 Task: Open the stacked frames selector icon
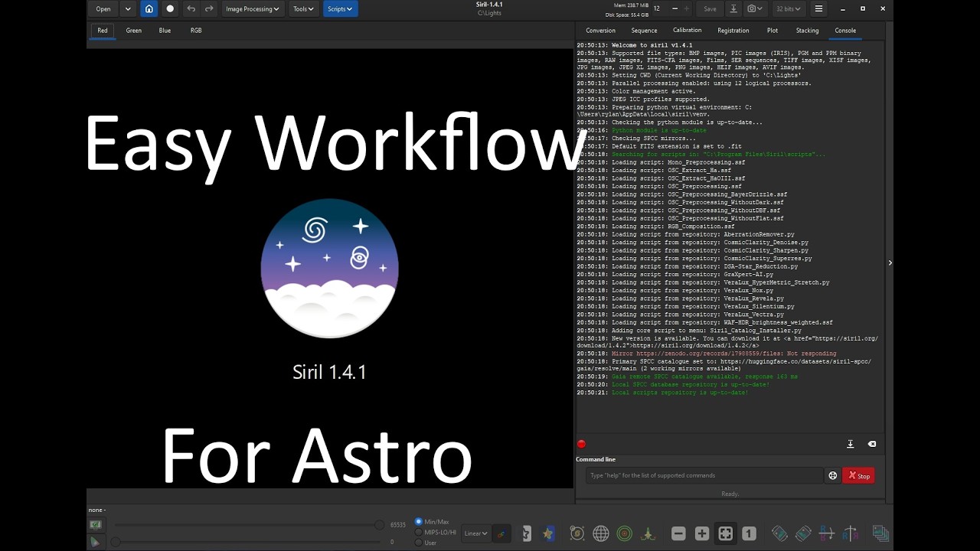pos(880,533)
